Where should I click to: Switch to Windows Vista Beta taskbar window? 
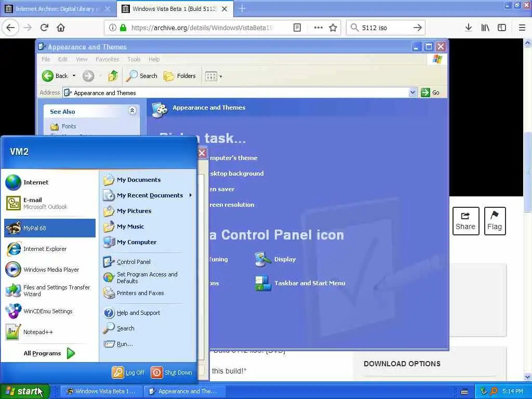click(x=102, y=392)
